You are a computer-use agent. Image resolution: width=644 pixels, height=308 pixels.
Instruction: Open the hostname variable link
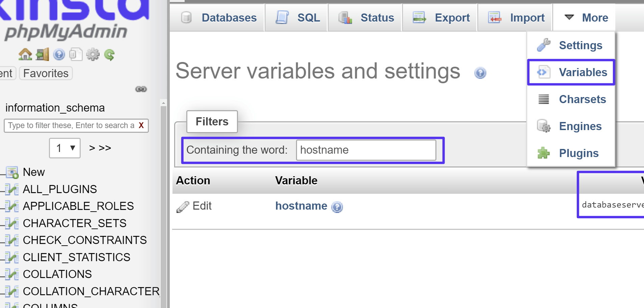coord(301,206)
